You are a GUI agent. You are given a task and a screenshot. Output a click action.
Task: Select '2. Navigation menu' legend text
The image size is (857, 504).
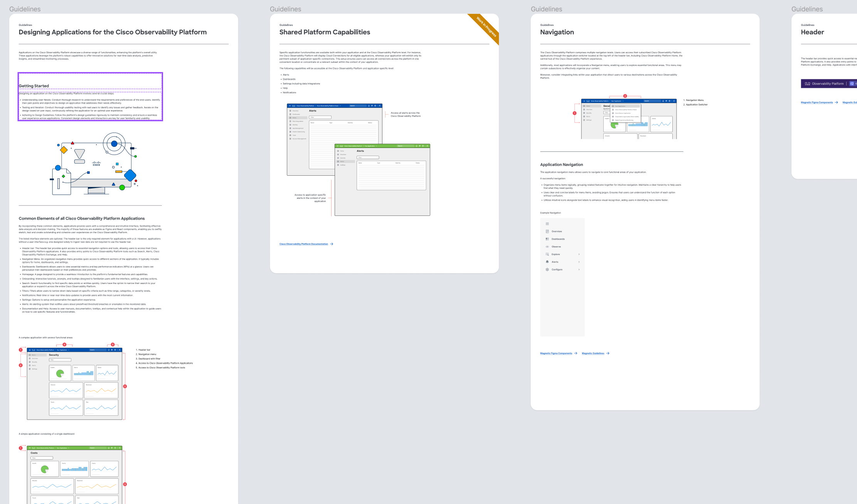146,354
